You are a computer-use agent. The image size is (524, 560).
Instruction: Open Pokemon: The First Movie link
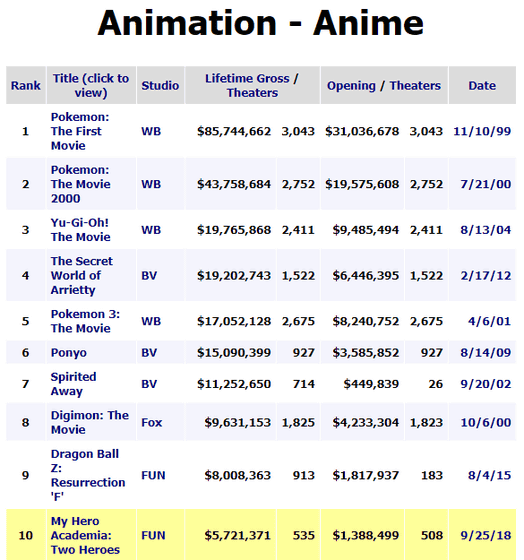80,131
